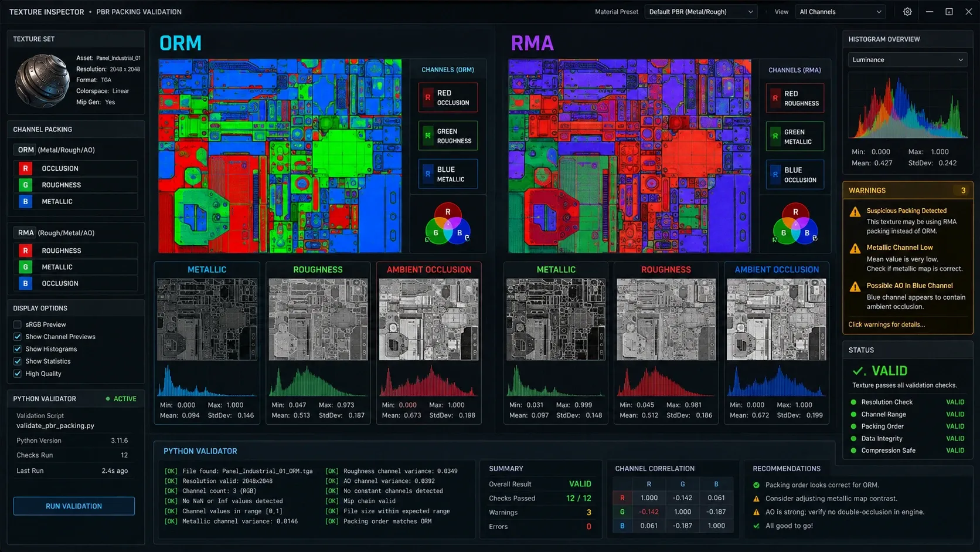Viewport: 980px width, 552px height.
Task: Click the validate_pbr_packing.py script name
Action: click(55, 426)
